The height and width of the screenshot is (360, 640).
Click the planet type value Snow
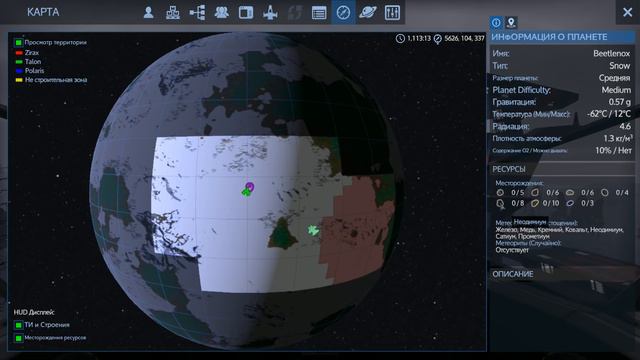click(x=620, y=66)
